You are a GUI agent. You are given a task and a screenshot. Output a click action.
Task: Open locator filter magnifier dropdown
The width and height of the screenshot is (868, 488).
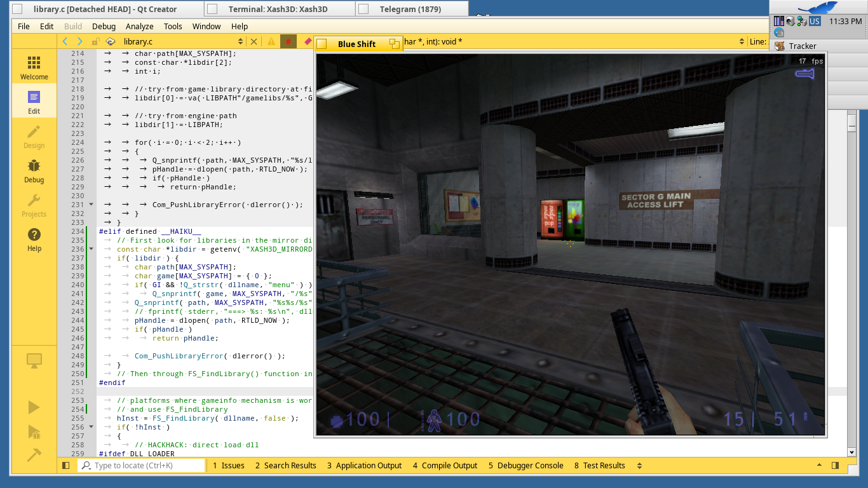click(86, 466)
